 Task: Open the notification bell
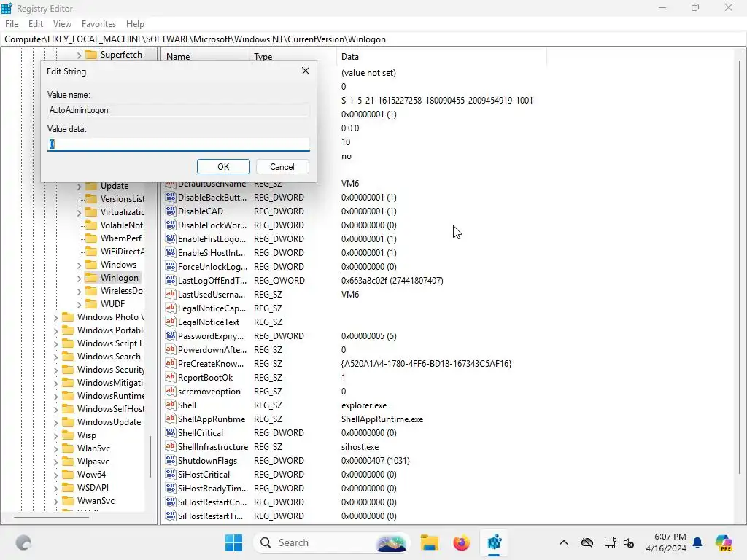click(x=697, y=542)
